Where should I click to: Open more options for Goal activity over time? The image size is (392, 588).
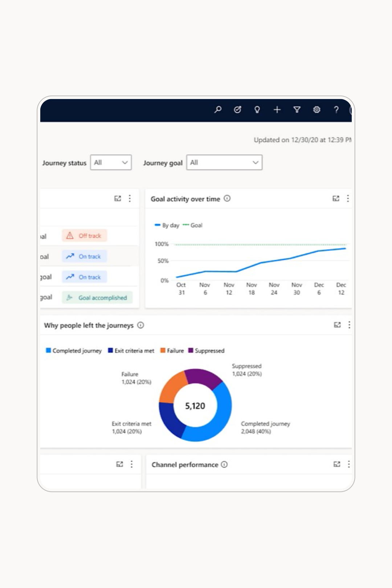[x=348, y=199]
